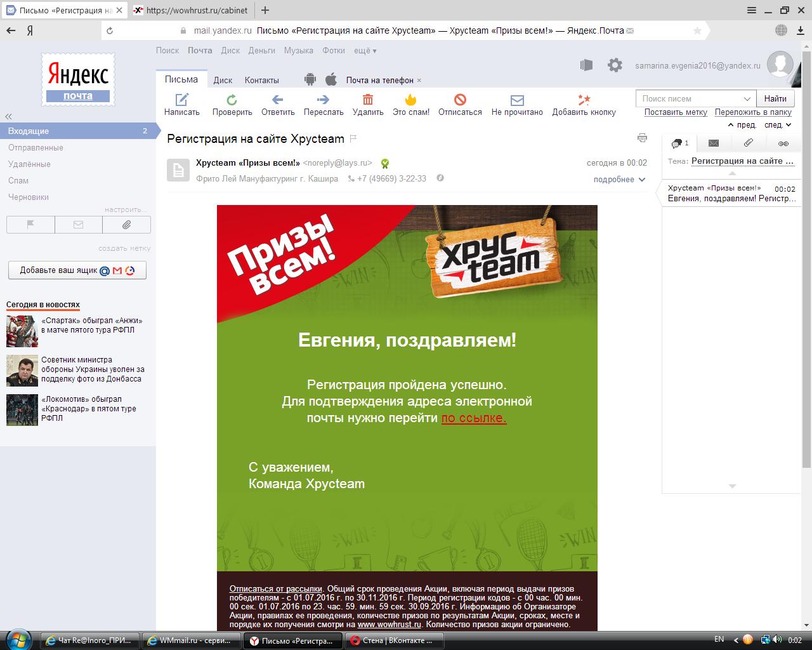Click the user avatar picture
The image size is (812, 650).
click(x=780, y=65)
